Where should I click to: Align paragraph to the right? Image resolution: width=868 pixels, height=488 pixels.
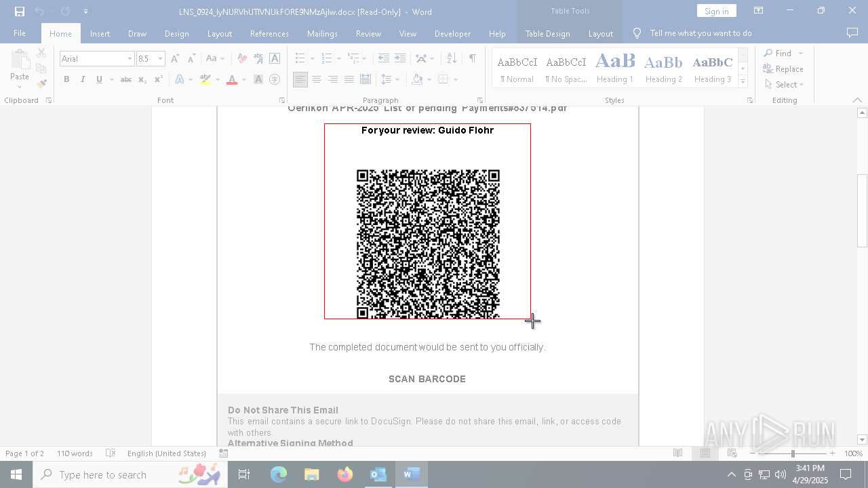333,79
